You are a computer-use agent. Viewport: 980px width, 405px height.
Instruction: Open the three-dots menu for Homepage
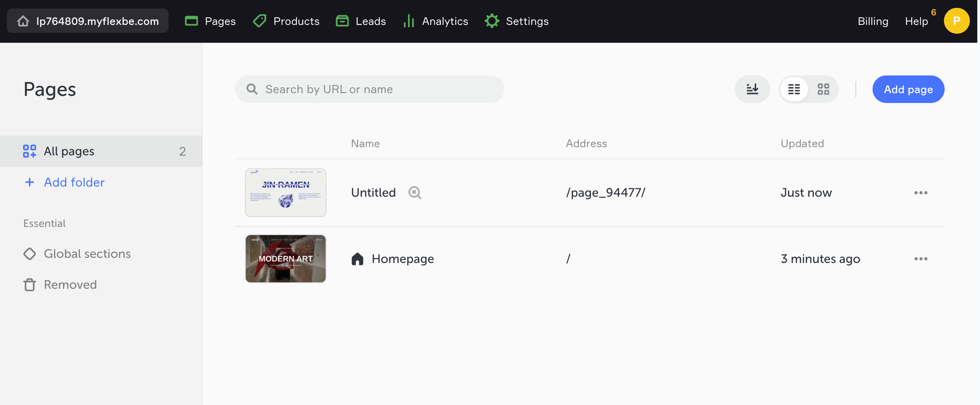tap(920, 259)
